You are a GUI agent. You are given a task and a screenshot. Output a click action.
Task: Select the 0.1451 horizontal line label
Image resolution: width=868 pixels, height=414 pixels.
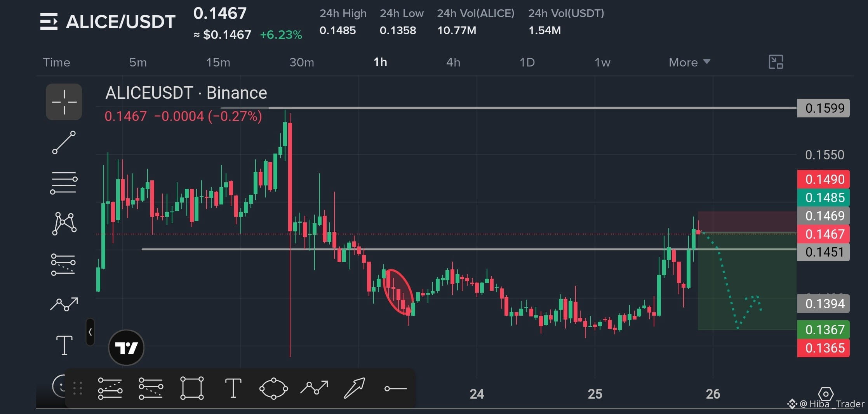coord(823,252)
